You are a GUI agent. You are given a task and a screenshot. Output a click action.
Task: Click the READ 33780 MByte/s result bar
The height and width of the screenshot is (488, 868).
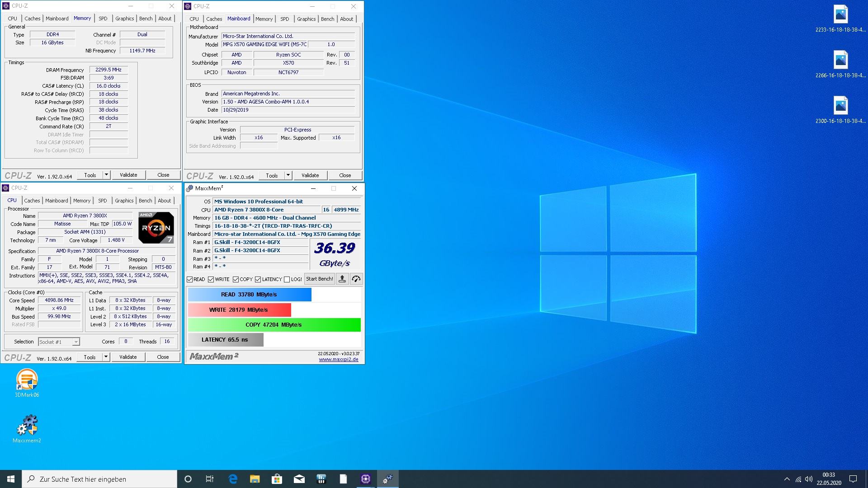pos(250,295)
